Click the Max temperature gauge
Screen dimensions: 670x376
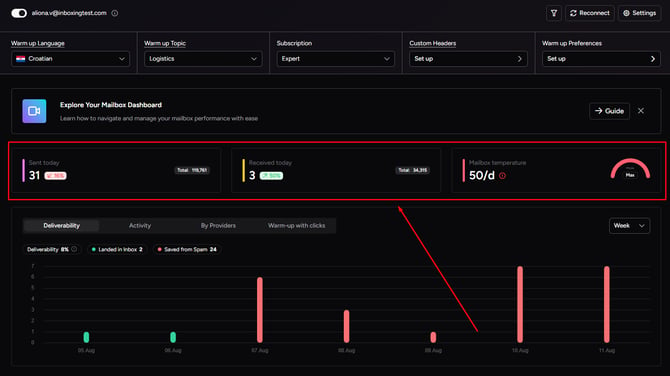tap(630, 169)
